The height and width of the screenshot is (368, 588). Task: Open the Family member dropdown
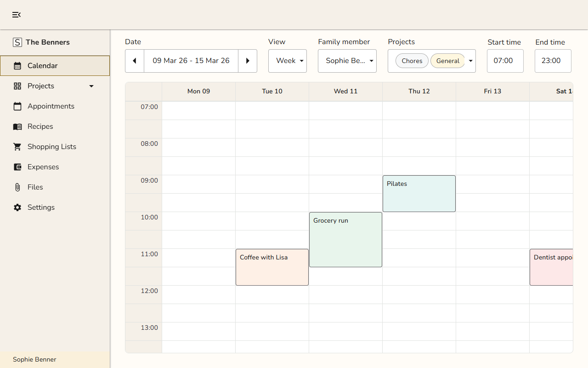tap(347, 61)
